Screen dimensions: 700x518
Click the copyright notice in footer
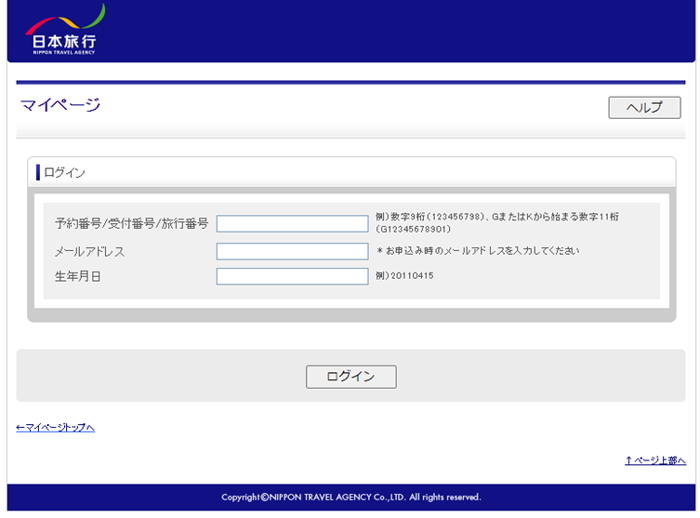click(351, 497)
